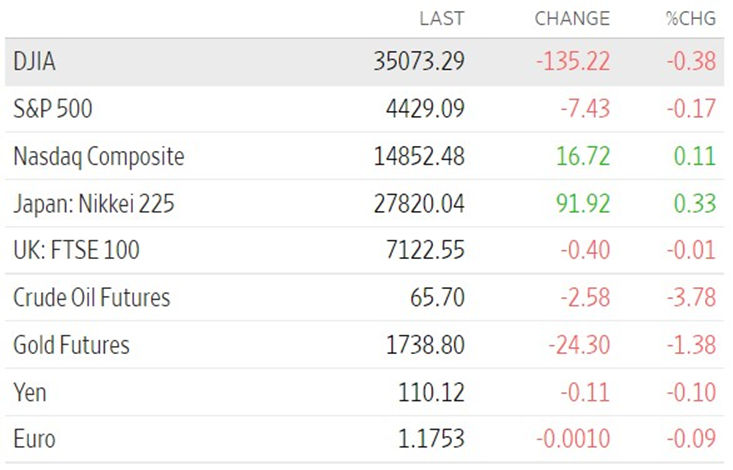Click Japan: Nikkei 225 index name
This screenshot has width=733, height=470.
tap(94, 204)
